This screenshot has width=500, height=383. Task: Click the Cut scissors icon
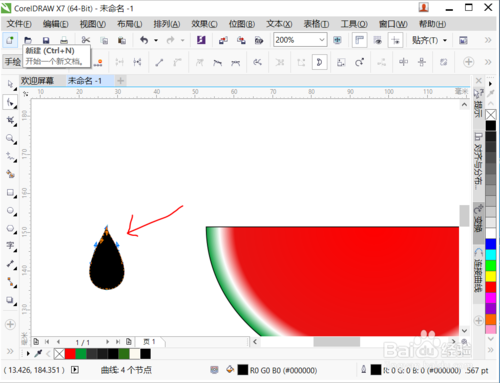(x=86, y=40)
